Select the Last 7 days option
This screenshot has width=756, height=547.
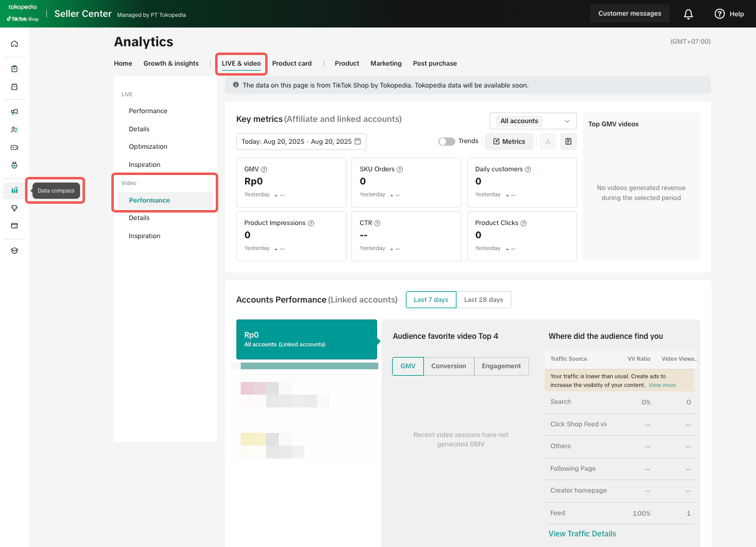coord(431,300)
